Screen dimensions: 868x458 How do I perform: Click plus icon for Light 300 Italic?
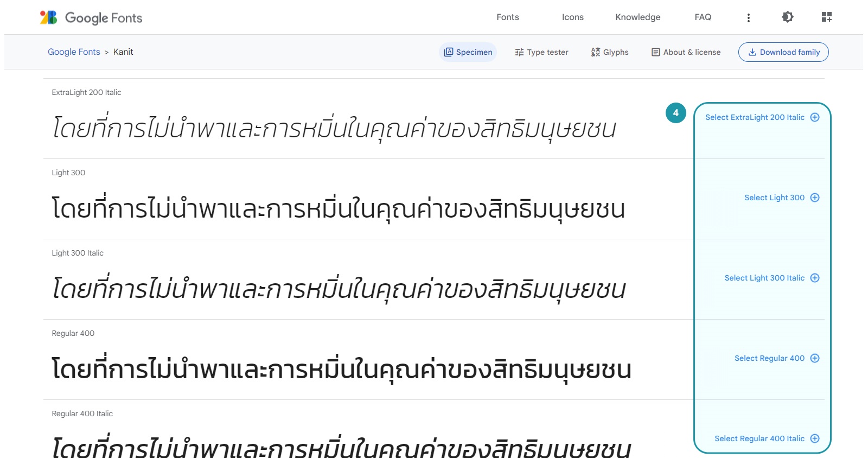click(x=815, y=278)
